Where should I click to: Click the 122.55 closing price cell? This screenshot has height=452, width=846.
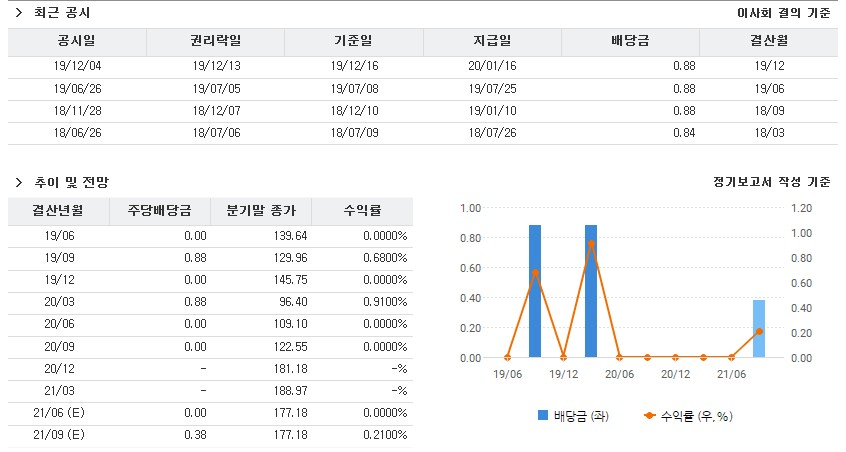pos(290,347)
